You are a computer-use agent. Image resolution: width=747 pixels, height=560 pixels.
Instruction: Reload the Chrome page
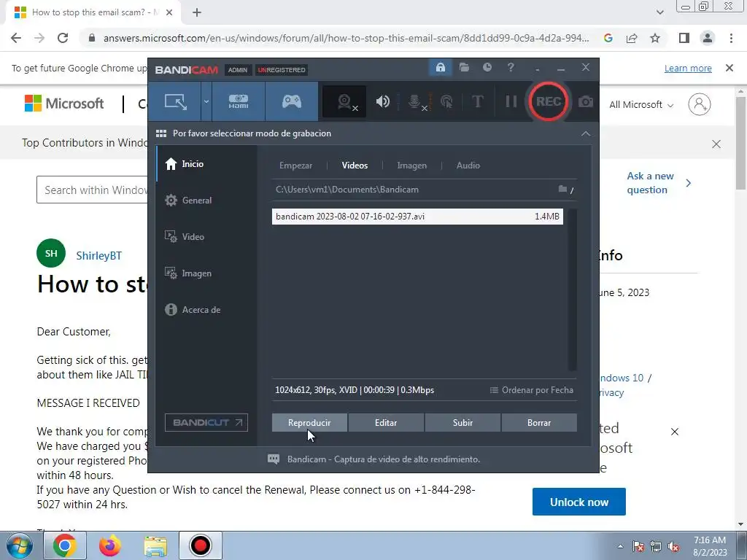click(x=63, y=38)
